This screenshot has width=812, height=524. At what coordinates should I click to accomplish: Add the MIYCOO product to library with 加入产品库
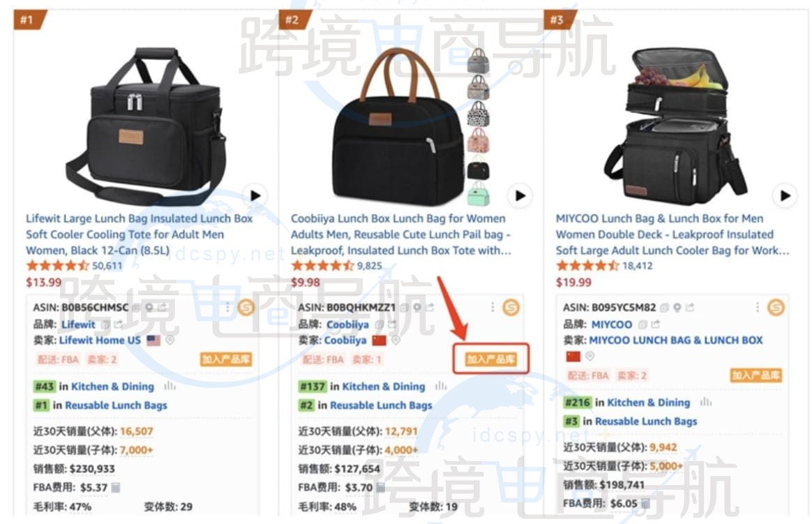coord(755,375)
